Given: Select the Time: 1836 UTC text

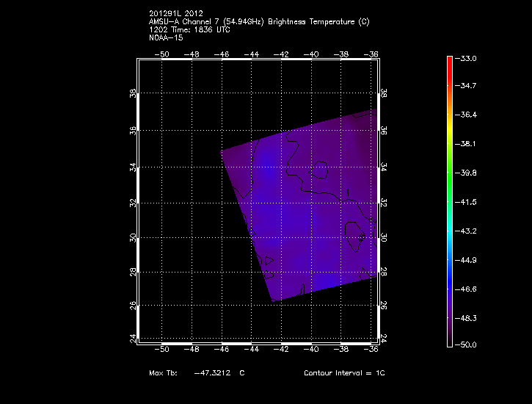Looking at the screenshot, I should (x=203, y=30).
